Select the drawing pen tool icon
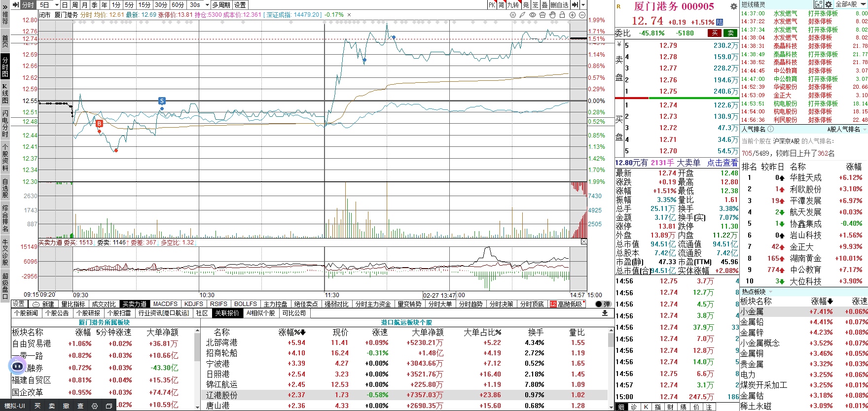This screenshot has height=411, width=868. (523, 15)
